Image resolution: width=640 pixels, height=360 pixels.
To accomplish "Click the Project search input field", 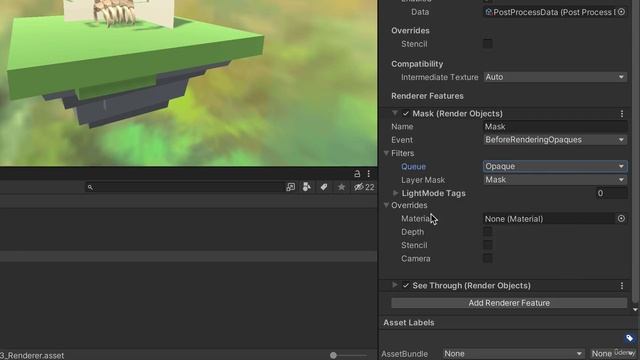I will 184,187.
